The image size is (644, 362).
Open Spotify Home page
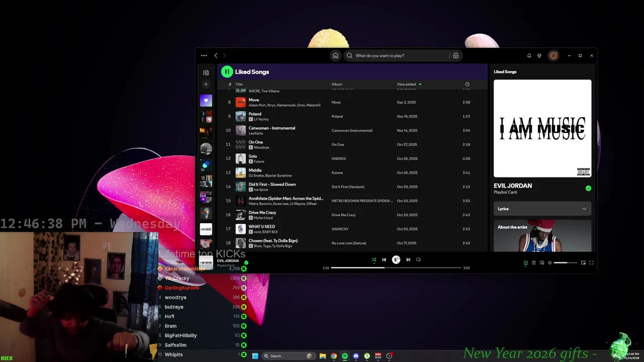coord(336,56)
